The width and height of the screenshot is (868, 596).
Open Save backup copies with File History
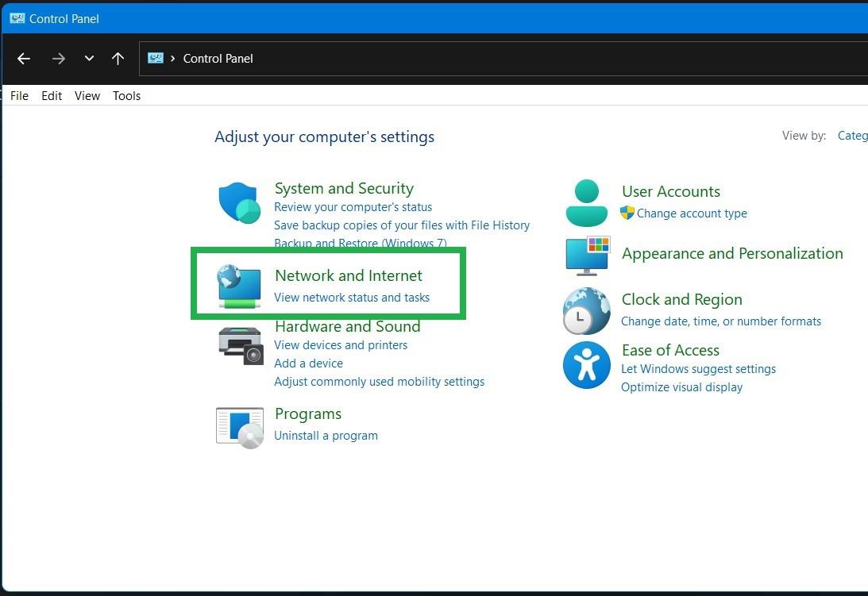tap(402, 225)
